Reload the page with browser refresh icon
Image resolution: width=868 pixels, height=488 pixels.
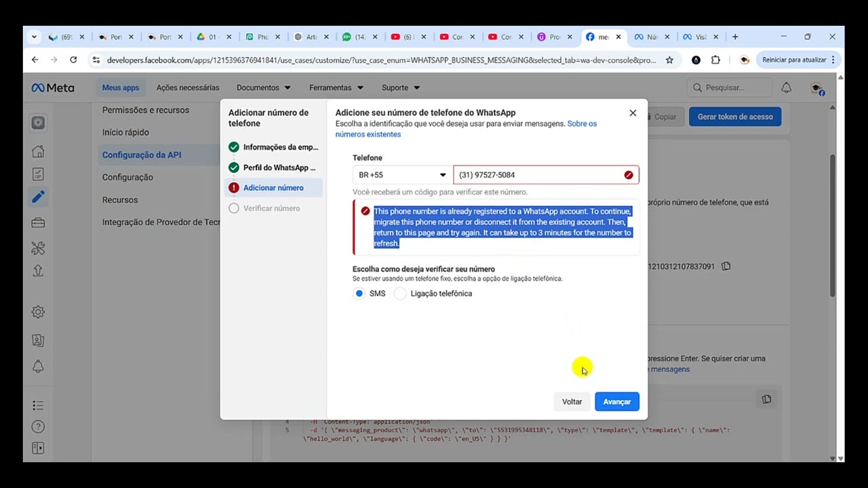[73, 60]
